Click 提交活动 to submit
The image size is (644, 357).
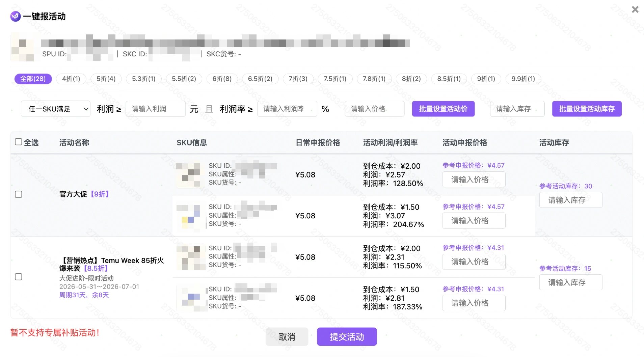point(347,337)
